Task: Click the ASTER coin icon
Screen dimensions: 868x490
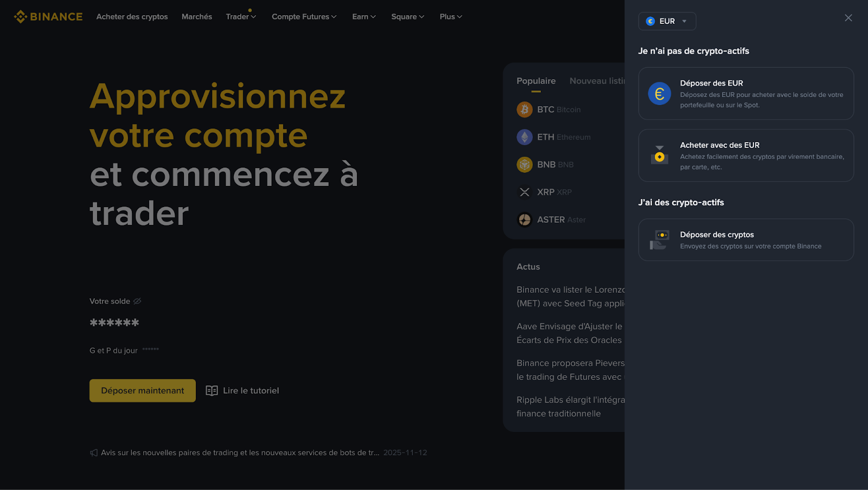Action: 525,220
